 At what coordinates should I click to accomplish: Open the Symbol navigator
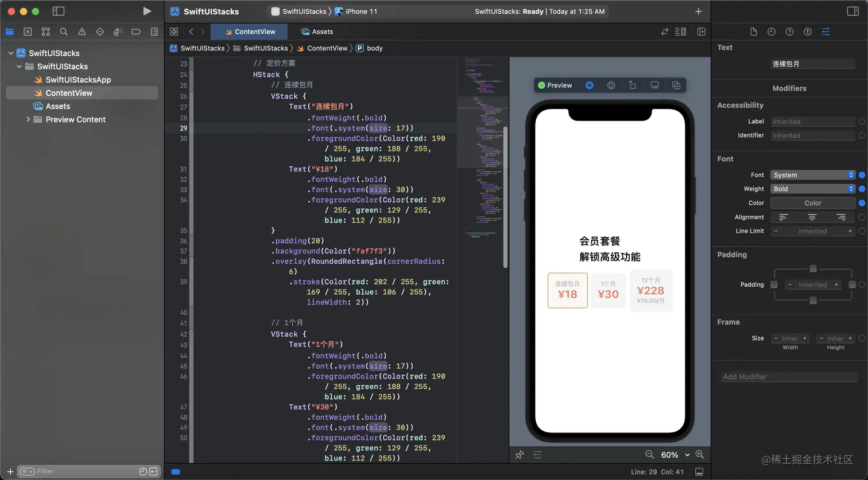[46, 32]
